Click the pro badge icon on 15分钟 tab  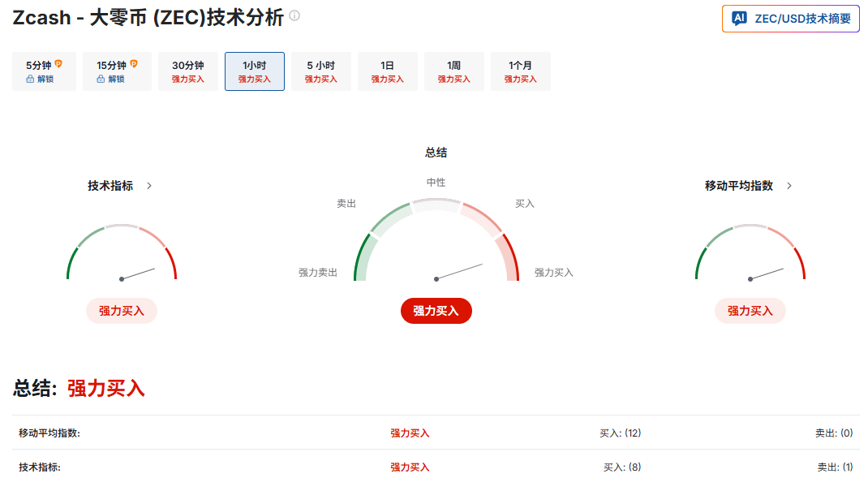point(133,64)
